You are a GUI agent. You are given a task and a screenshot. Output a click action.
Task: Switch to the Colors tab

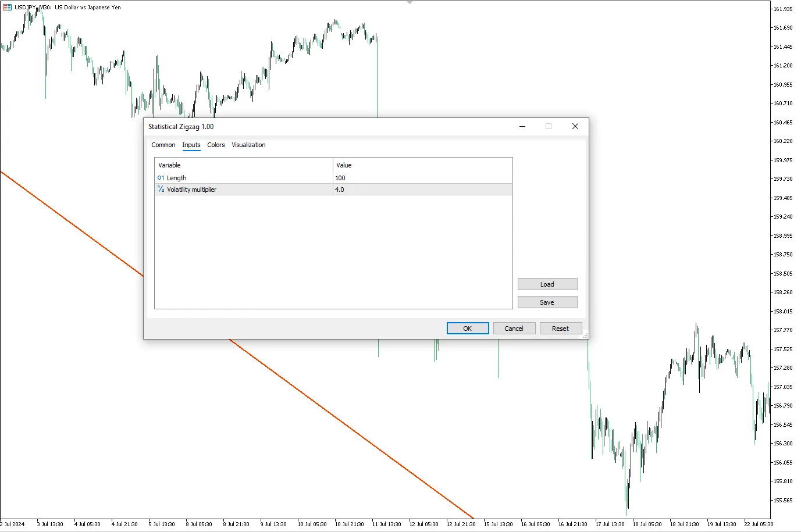(216, 145)
